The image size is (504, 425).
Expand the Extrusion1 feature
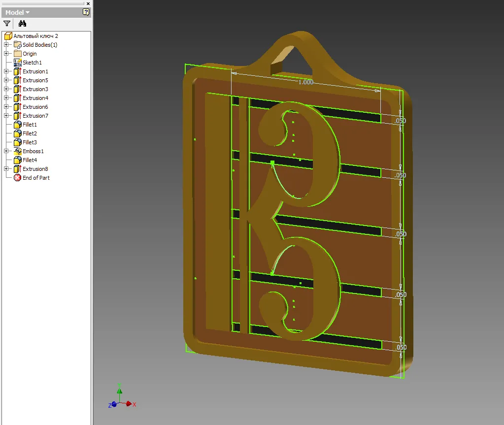pyautogui.click(x=6, y=71)
